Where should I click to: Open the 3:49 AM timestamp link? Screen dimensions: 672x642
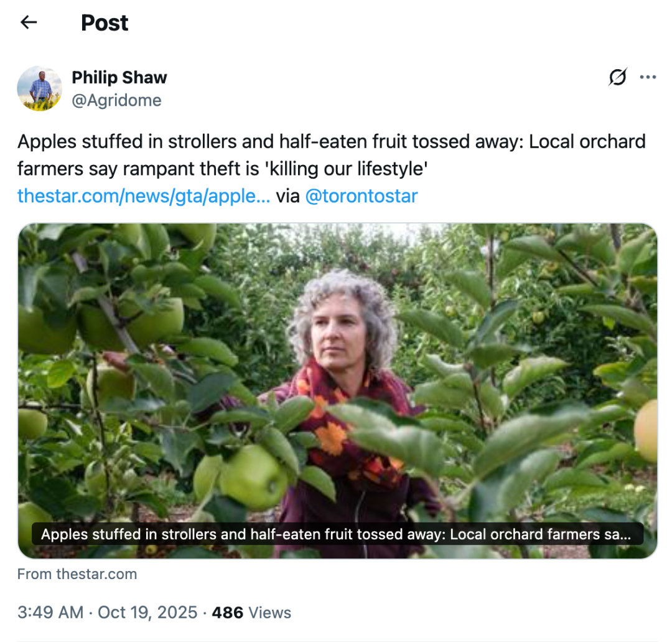tap(50, 612)
